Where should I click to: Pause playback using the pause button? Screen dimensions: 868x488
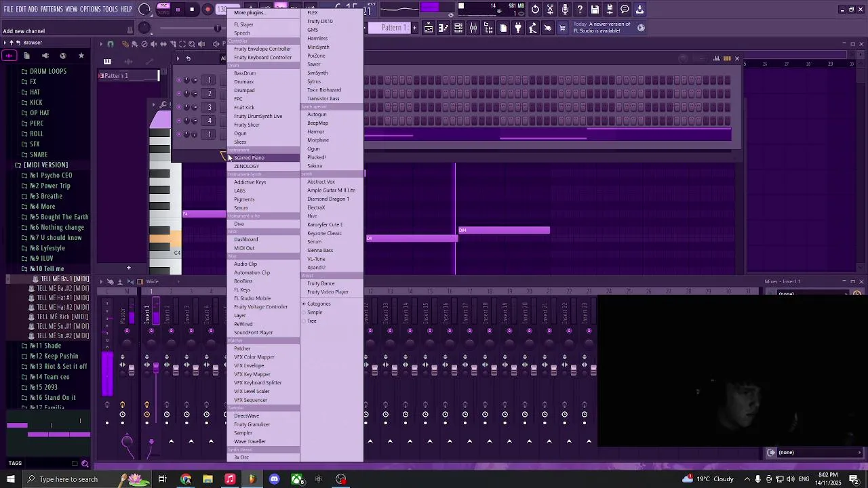178,9
